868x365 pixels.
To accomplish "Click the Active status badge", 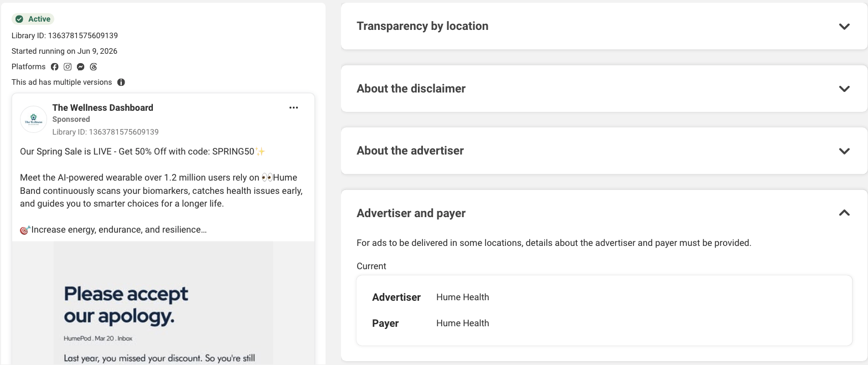I will tap(33, 19).
